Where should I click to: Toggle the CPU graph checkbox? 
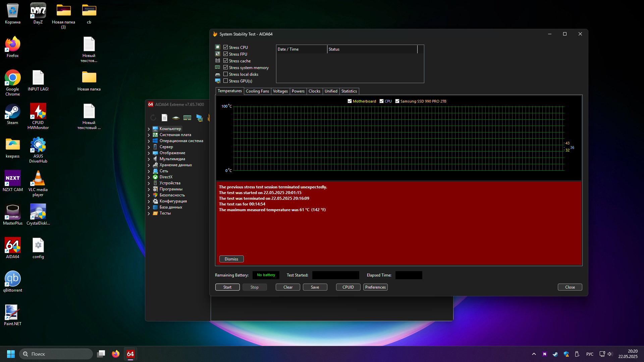(381, 101)
